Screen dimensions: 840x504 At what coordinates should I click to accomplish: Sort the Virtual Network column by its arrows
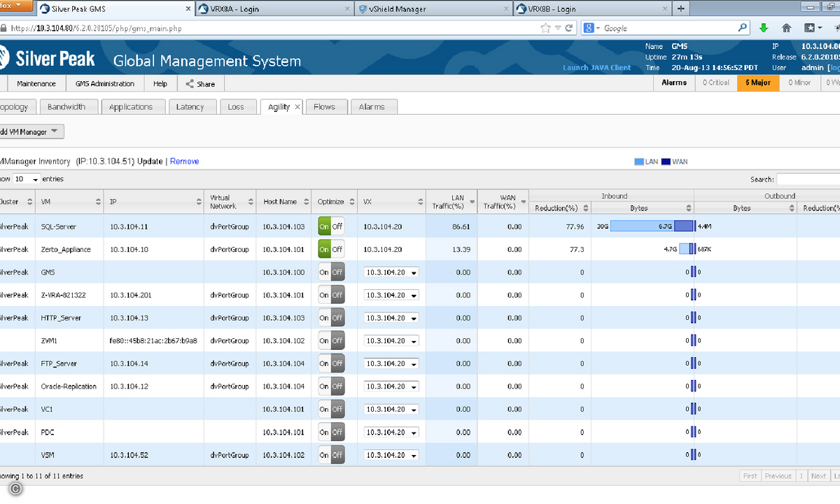(251, 202)
